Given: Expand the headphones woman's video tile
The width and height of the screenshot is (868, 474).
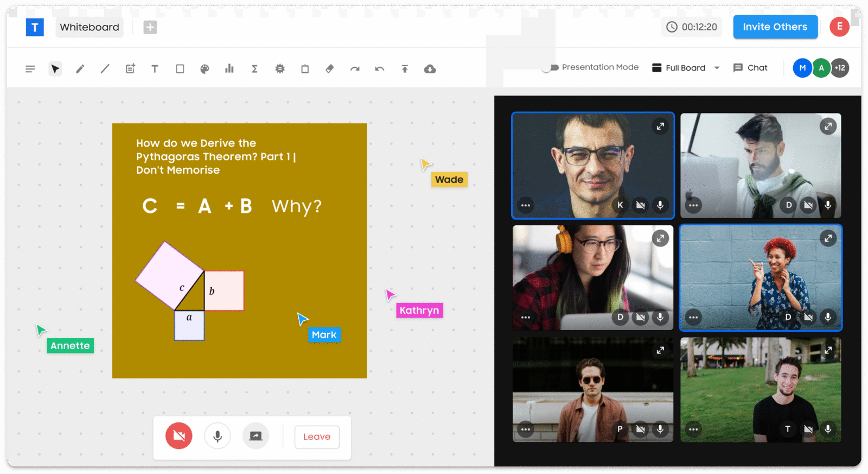Looking at the screenshot, I should click(660, 238).
